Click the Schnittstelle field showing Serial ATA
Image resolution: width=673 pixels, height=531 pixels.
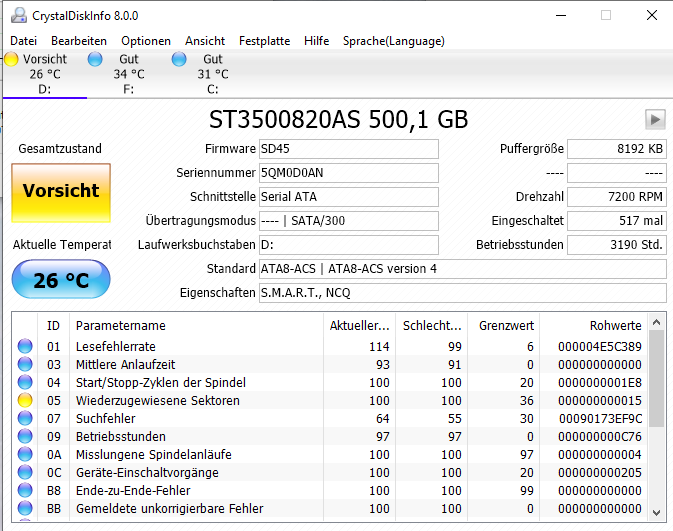point(349,197)
